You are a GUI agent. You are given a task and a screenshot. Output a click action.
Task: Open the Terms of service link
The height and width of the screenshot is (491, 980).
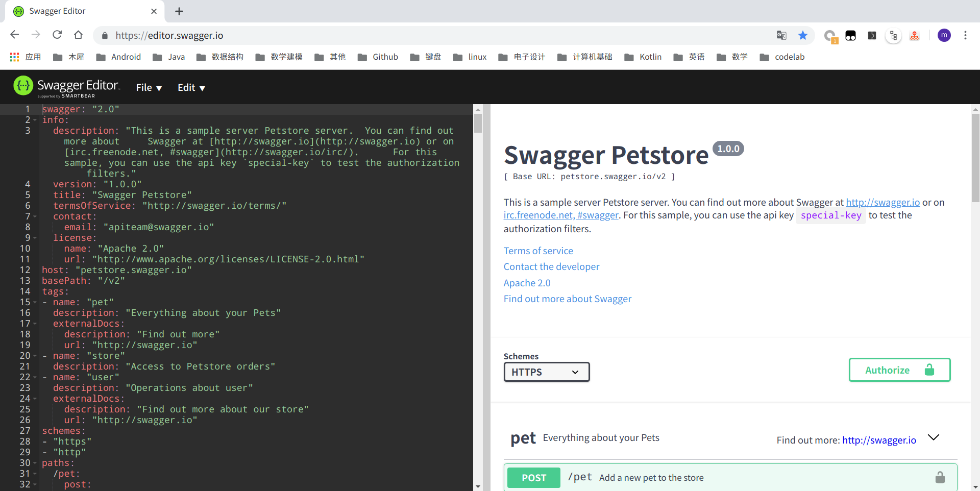[538, 251]
